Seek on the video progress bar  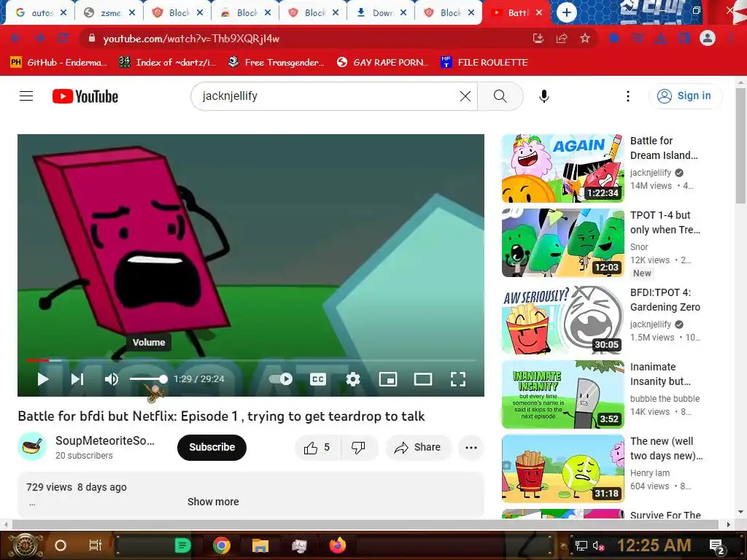251,360
